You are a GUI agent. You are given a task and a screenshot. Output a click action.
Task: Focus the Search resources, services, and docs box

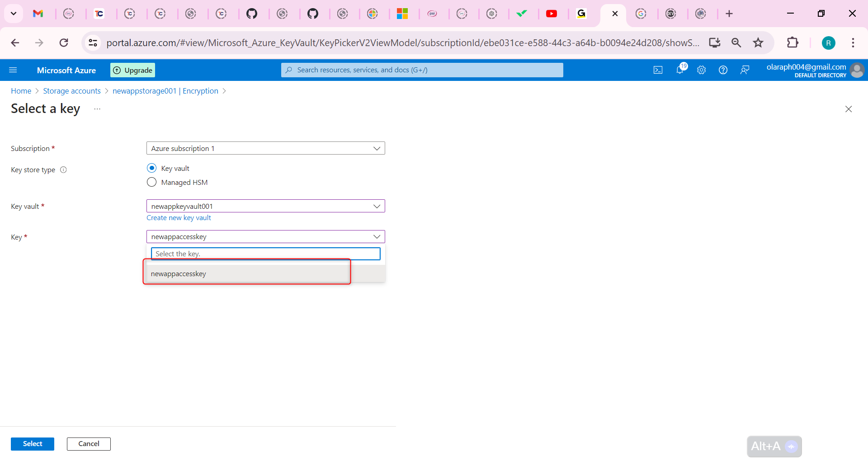coord(422,70)
